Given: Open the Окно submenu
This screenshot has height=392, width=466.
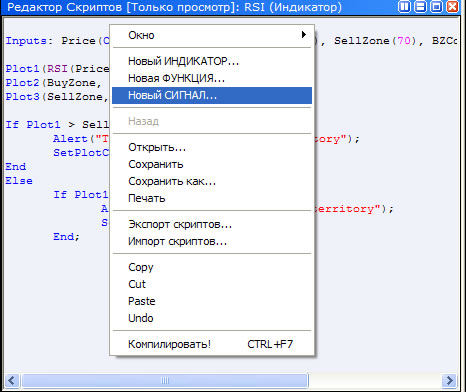Looking at the screenshot, I should [x=212, y=35].
